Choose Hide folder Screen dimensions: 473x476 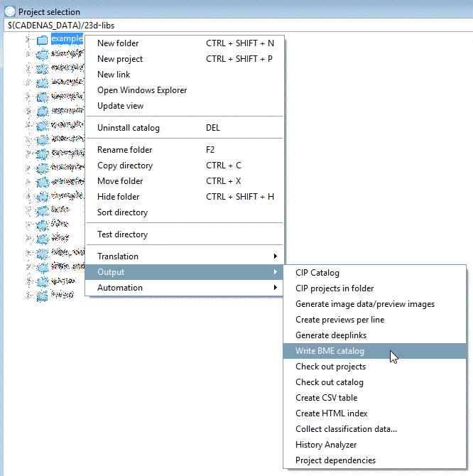click(x=185, y=197)
